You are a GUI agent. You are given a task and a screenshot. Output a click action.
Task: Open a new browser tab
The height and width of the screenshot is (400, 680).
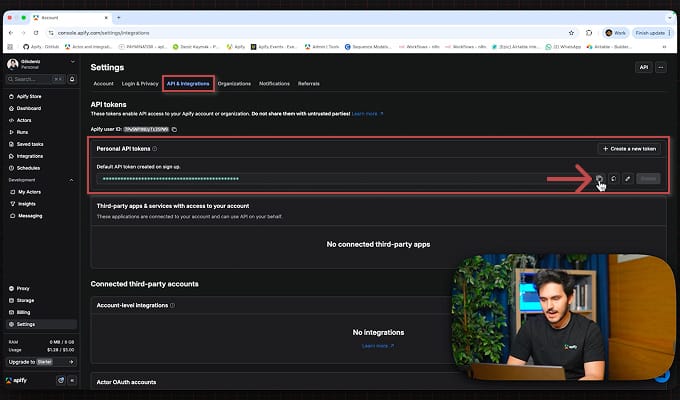click(x=118, y=18)
